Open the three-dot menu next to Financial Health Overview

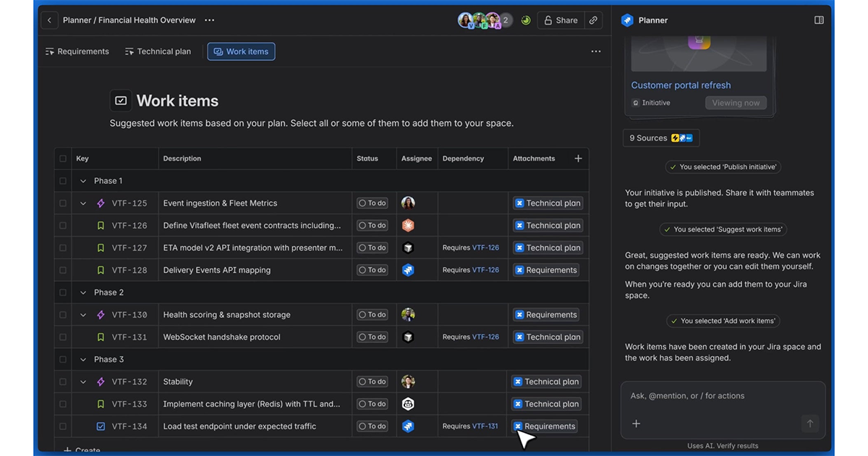[x=210, y=20]
